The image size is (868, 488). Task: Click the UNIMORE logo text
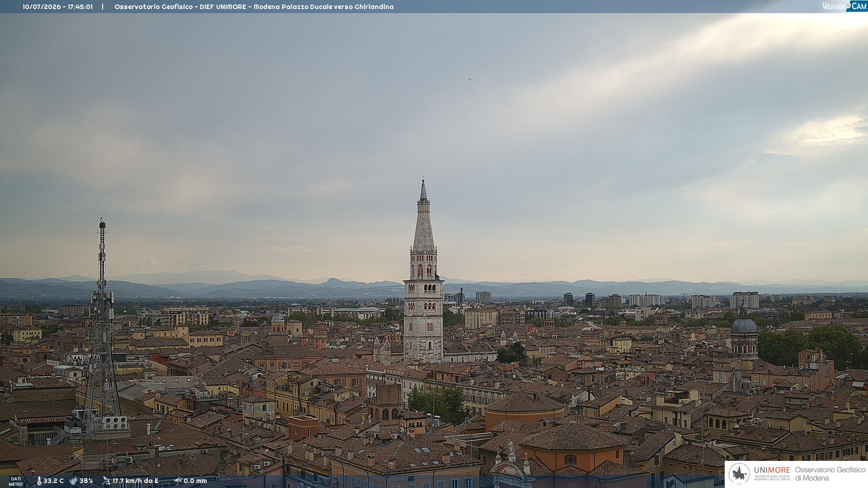click(x=772, y=470)
